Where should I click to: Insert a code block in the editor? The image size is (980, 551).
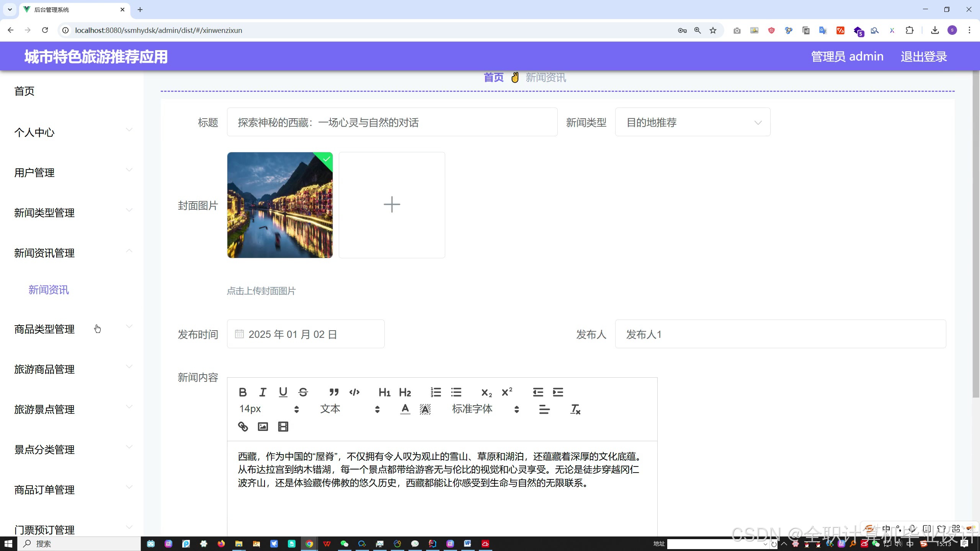click(x=354, y=392)
